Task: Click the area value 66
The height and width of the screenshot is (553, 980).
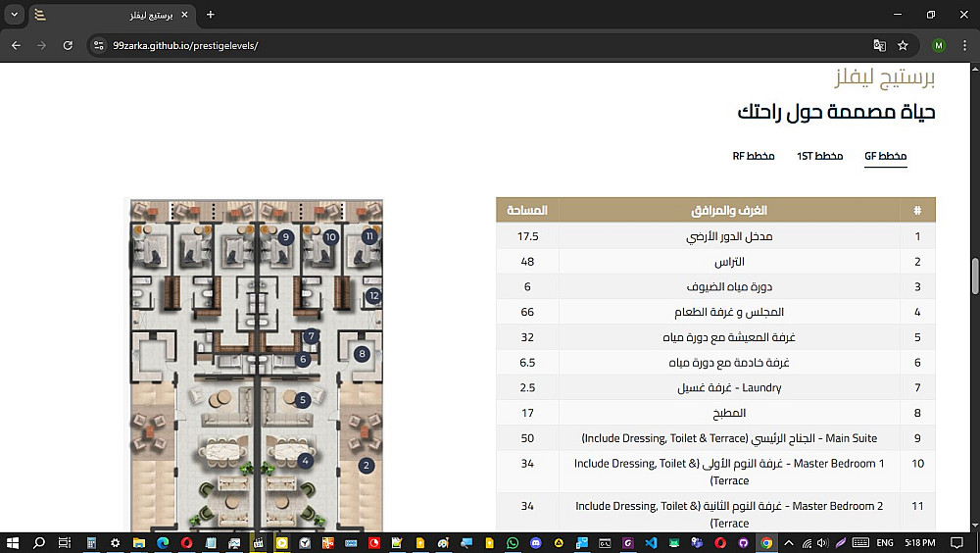Action: 527,312
